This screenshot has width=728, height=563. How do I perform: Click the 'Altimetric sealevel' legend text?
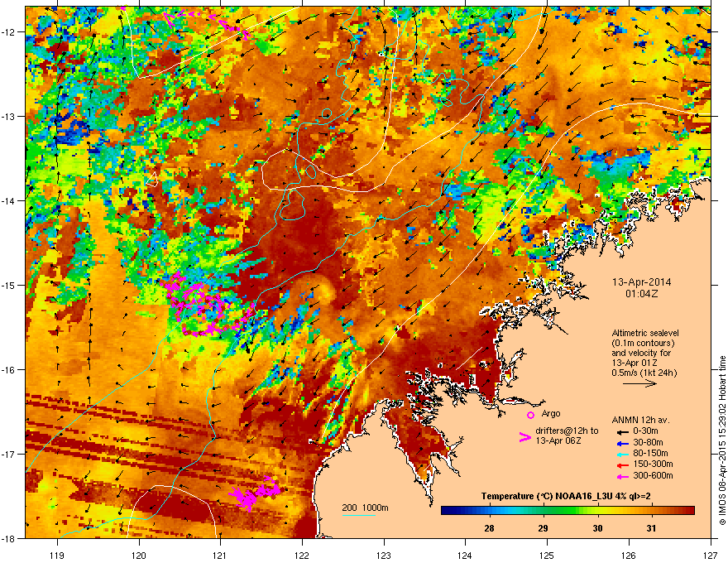[645, 333]
